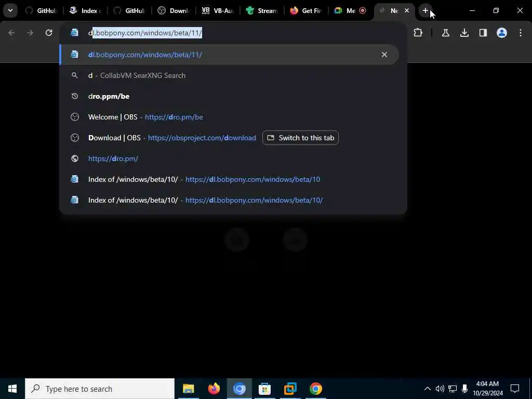Viewport: 532px width, 399px height.
Task: Switch to the VB-Audio tab
Action: tap(218, 10)
